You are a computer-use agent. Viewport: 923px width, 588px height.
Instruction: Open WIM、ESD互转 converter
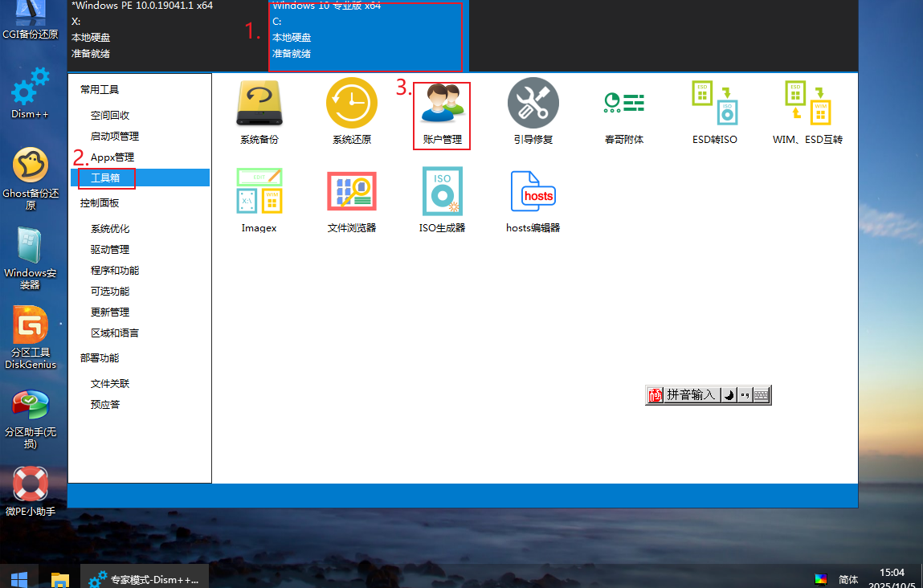point(807,112)
